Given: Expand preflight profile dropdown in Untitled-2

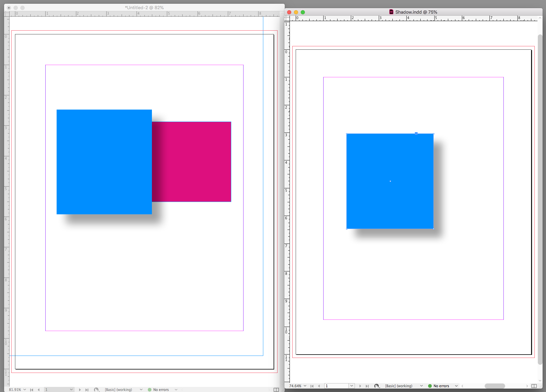Looking at the screenshot, I should (x=141, y=390).
